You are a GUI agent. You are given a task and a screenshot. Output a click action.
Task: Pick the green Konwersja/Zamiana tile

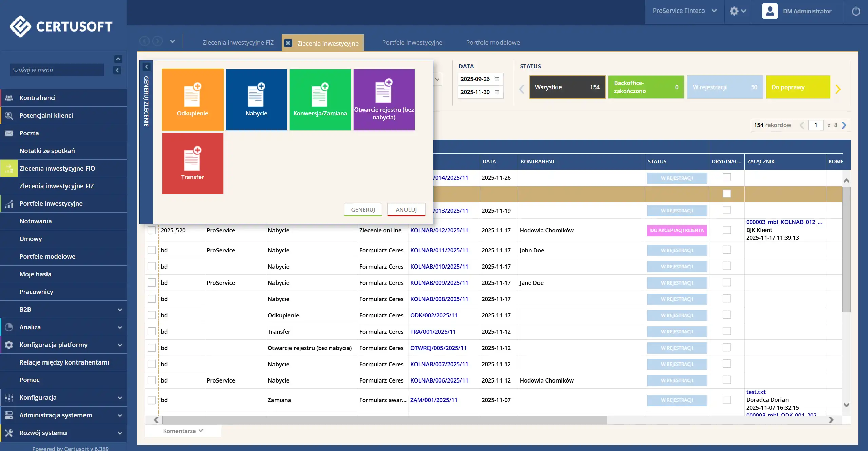click(320, 99)
